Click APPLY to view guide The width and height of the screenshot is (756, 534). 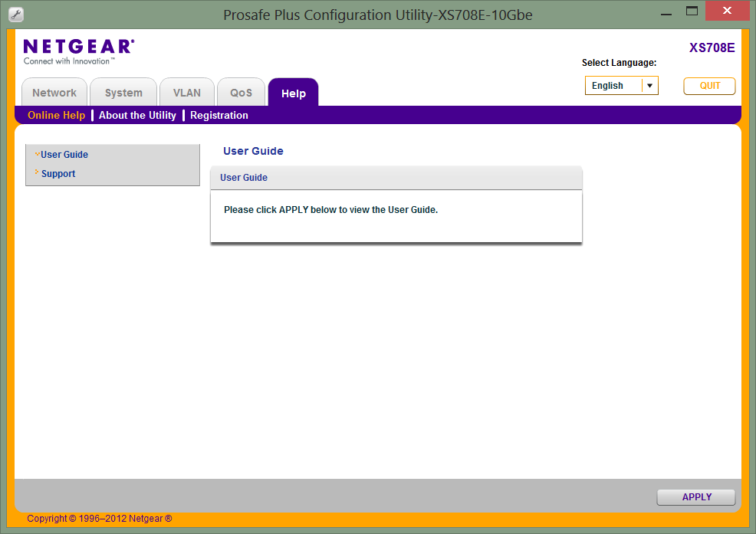pos(696,497)
